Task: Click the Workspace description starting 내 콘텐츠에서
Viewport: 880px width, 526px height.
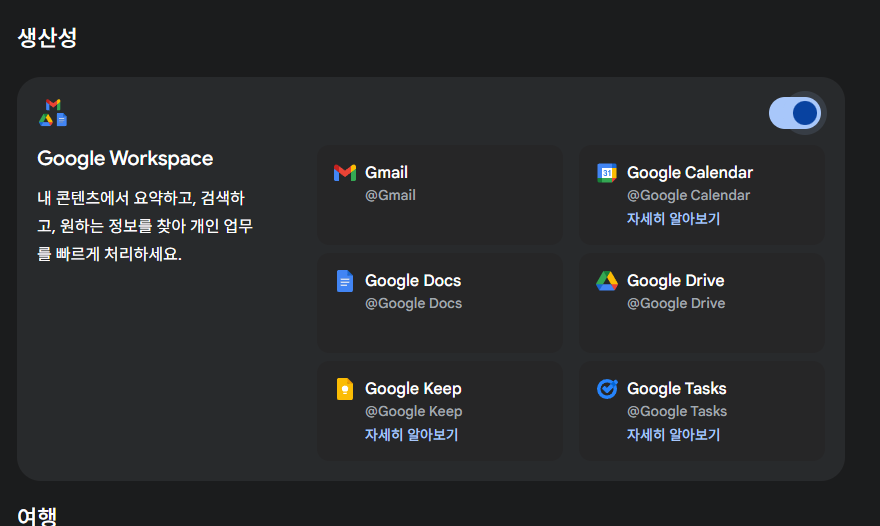Action: click(145, 226)
